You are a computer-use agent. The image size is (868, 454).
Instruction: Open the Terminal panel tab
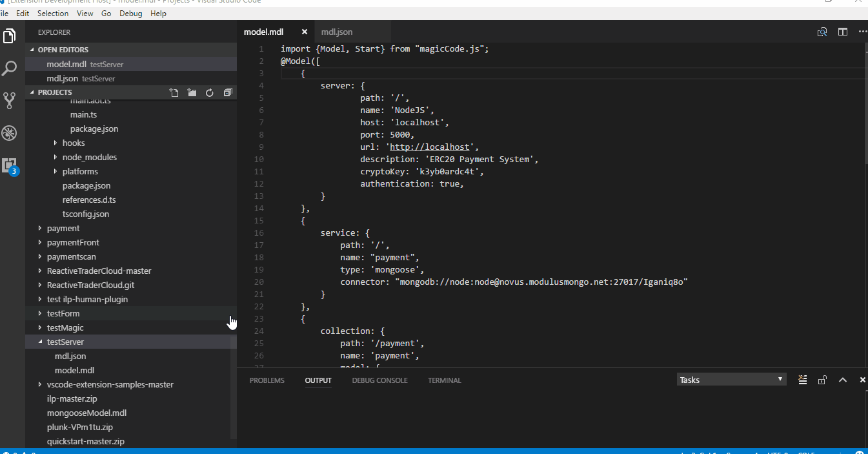tap(445, 380)
